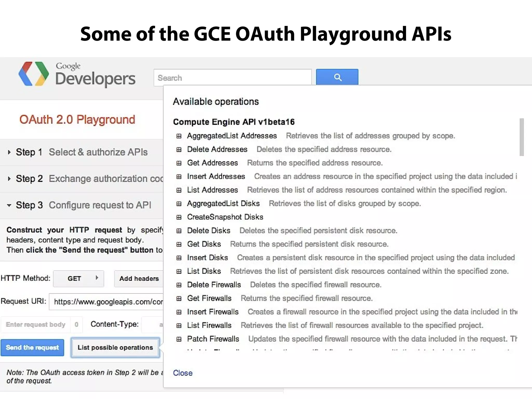Expand plus icon next to Delete Addresses
532x399 pixels.
tap(179, 149)
